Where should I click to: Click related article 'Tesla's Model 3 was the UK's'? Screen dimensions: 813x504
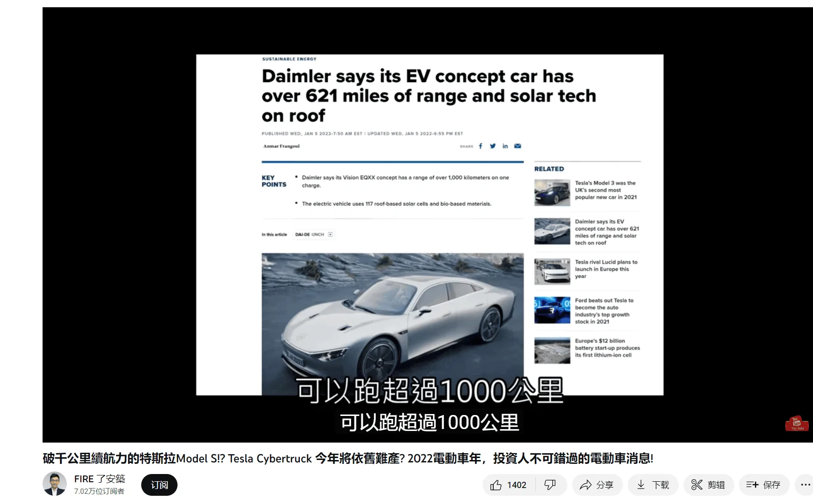point(606,190)
